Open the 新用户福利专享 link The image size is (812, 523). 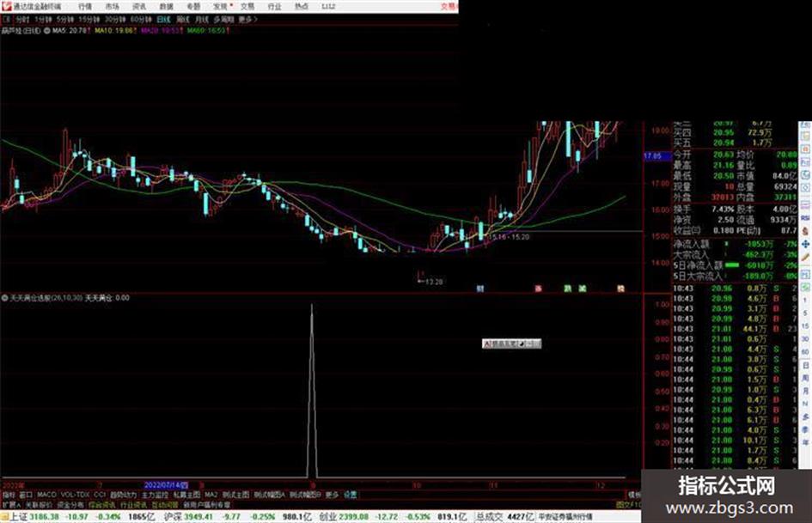pos(206,504)
